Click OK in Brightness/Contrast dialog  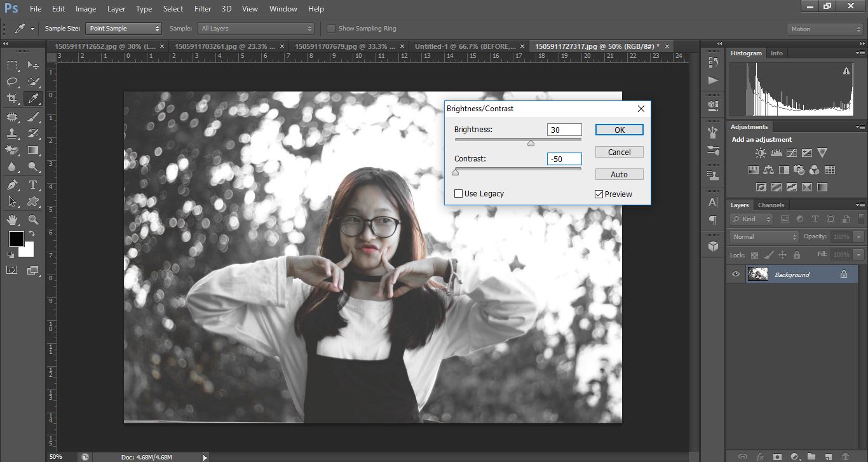619,130
